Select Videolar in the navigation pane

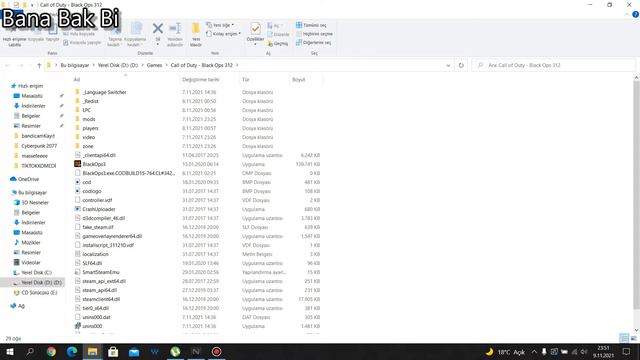click(x=31, y=262)
